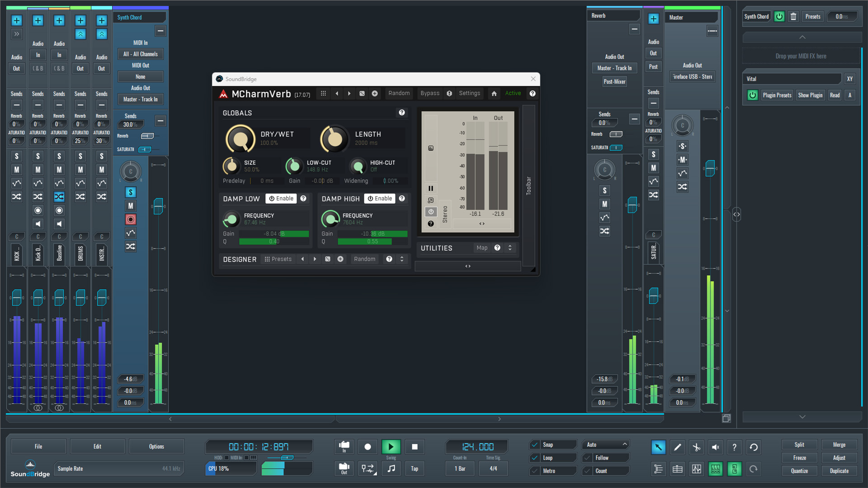Click the MIDI In folder icon
Screen dimensions: 868x488
344,447
